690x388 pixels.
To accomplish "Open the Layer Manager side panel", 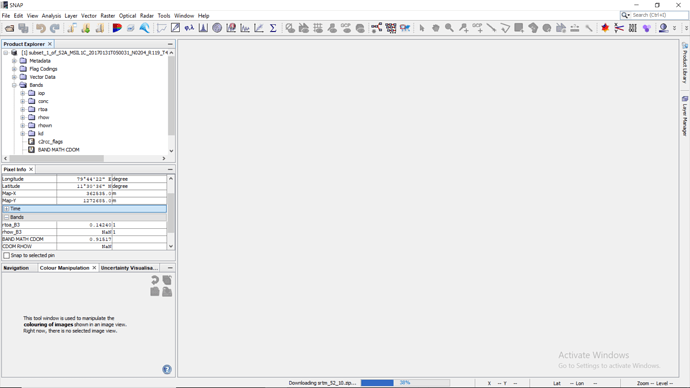I will click(685, 116).
